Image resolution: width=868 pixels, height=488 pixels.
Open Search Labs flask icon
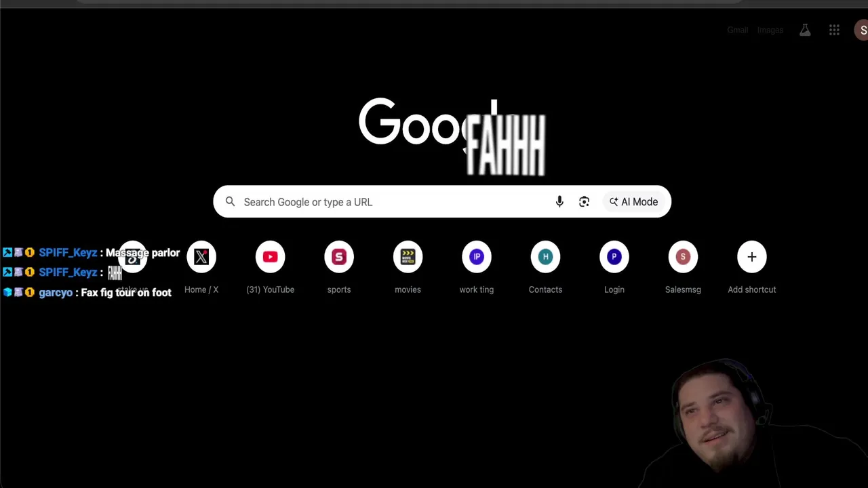coord(805,30)
